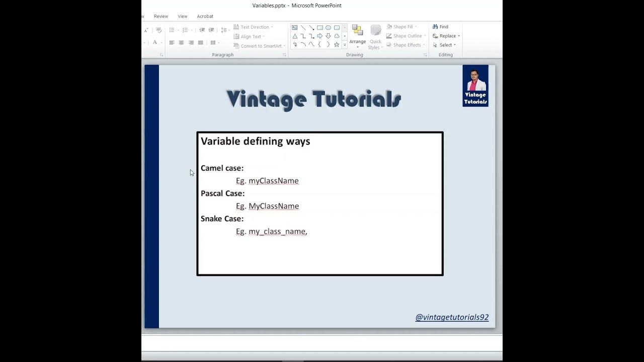The image size is (644, 362).
Task: Open the Font dialog launcher
Action: coord(162,55)
